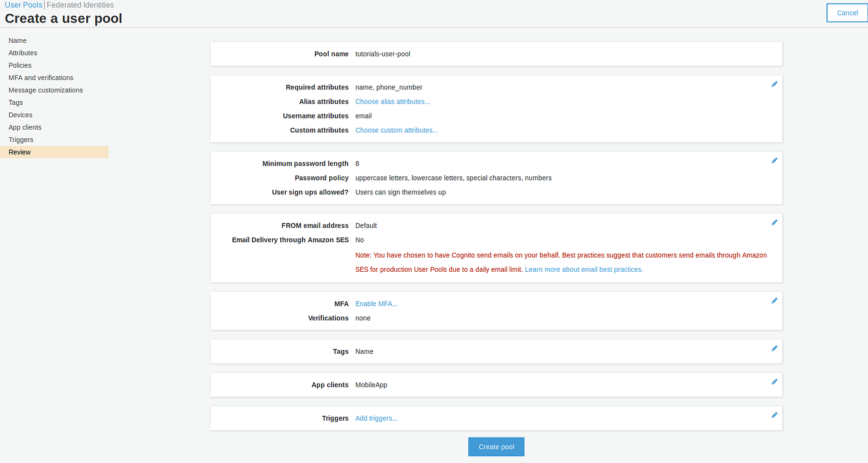Screen dimensions: 868x463
Task: Switch to Federated Identities tab
Action: click(84, 5)
